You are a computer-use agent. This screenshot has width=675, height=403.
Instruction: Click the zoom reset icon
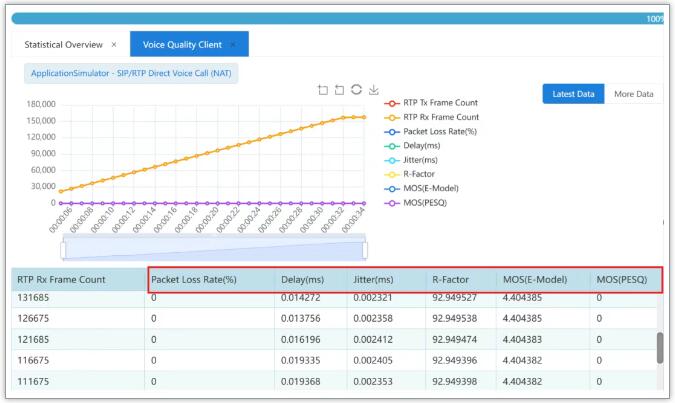point(339,90)
